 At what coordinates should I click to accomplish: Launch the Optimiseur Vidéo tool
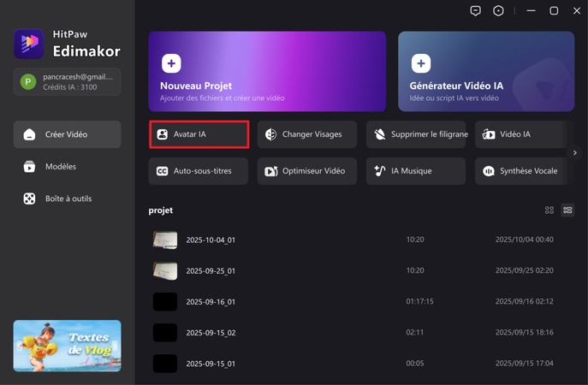(306, 171)
